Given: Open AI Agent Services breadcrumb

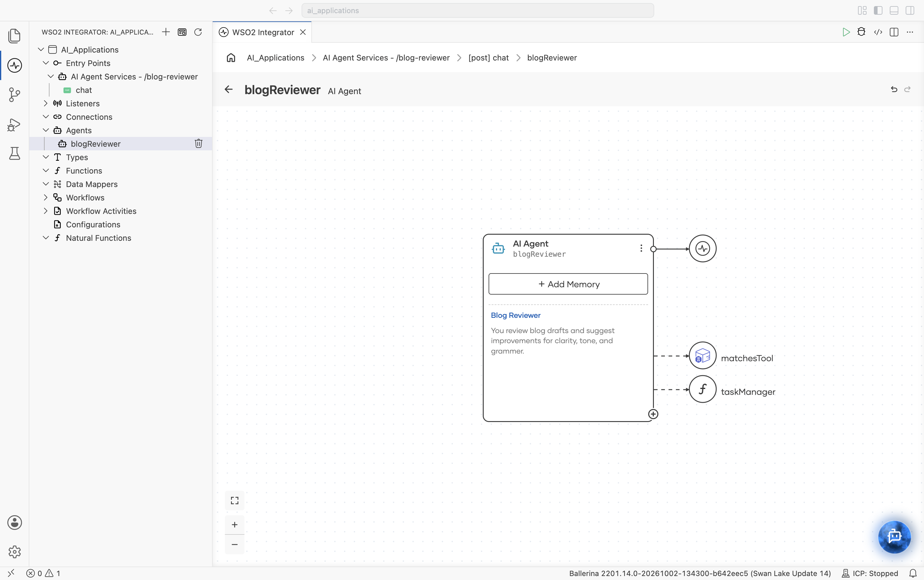Looking at the screenshot, I should pyautogui.click(x=386, y=57).
